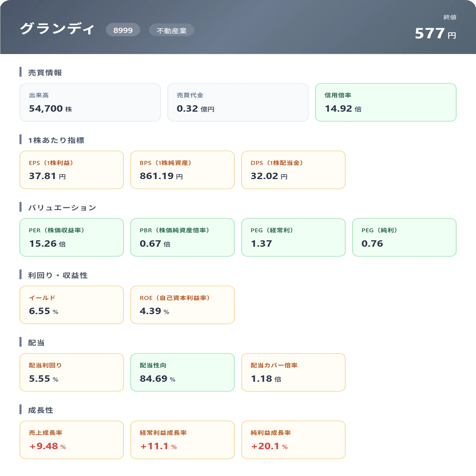
Task: Click the 配当性向 payout ratio card
Action: (x=183, y=372)
